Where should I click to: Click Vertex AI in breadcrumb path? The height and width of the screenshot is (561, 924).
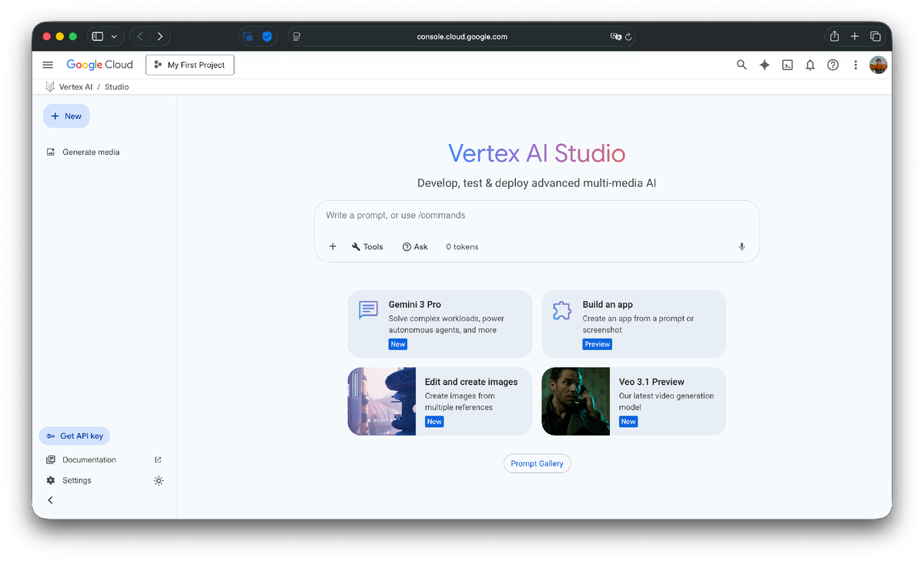pos(74,87)
